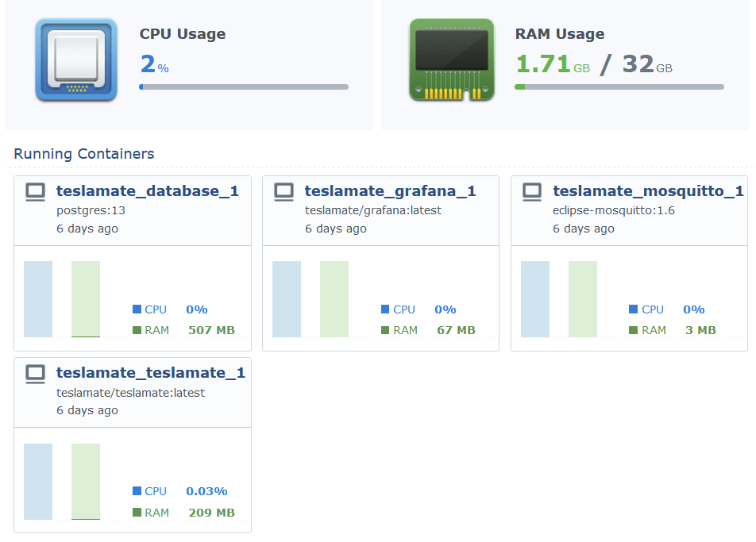The height and width of the screenshot is (542, 756).
Task: Click the green RAM legend square for teslamate_grafana_1
Action: click(x=385, y=330)
